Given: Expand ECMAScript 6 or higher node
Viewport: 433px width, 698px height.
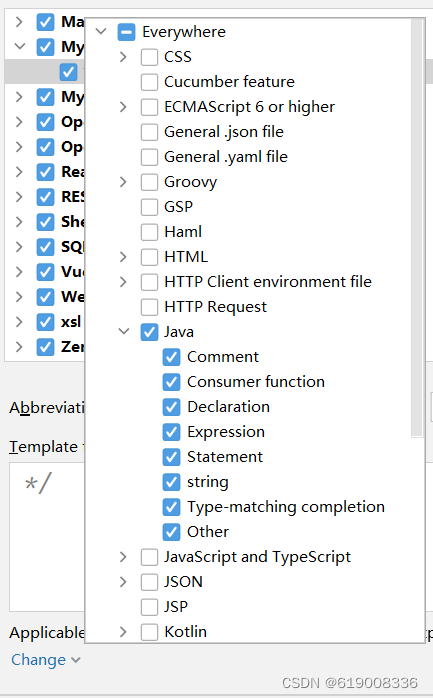Looking at the screenshot, I should (123, 107).
